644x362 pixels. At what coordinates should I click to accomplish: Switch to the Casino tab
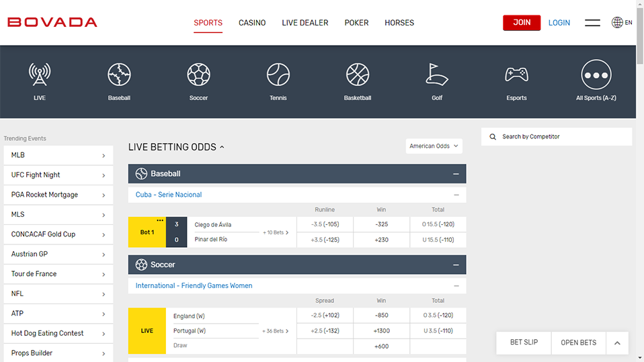252,23
